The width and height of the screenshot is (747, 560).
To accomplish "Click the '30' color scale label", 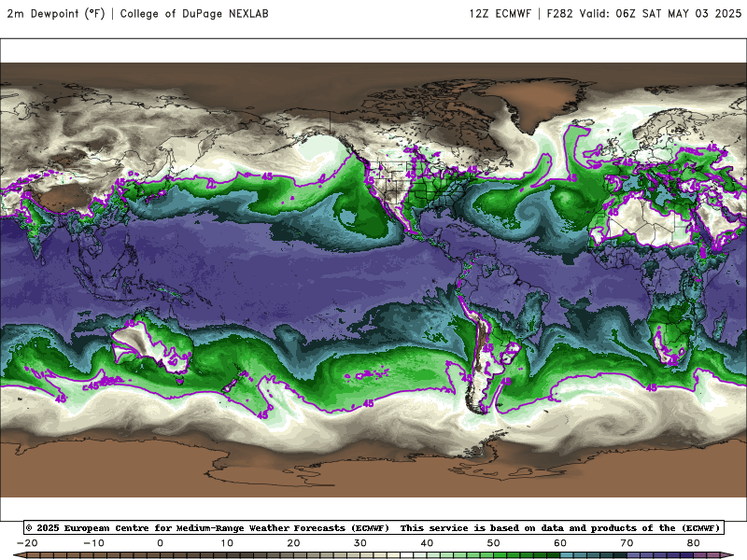I will click(x=360, y=543).
